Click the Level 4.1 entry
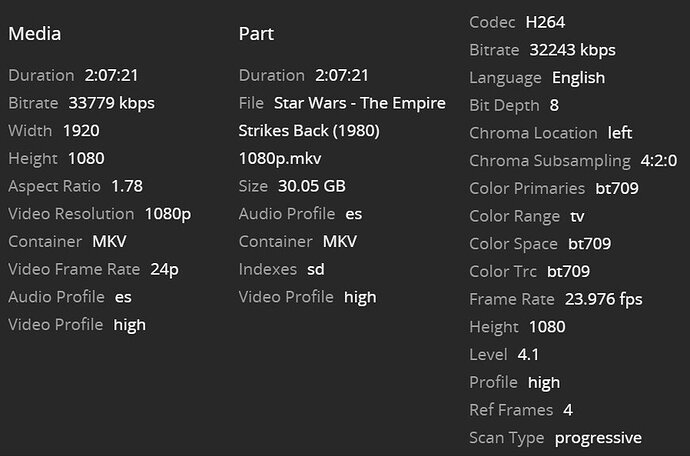This screenshot has width=690, height=456. (527, 354)
